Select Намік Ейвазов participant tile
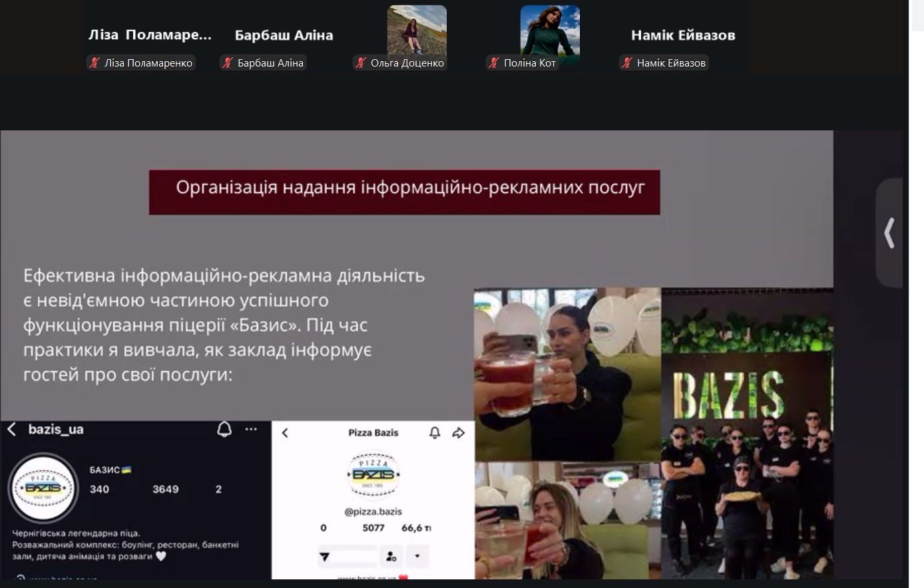 (x=683, y=35)
